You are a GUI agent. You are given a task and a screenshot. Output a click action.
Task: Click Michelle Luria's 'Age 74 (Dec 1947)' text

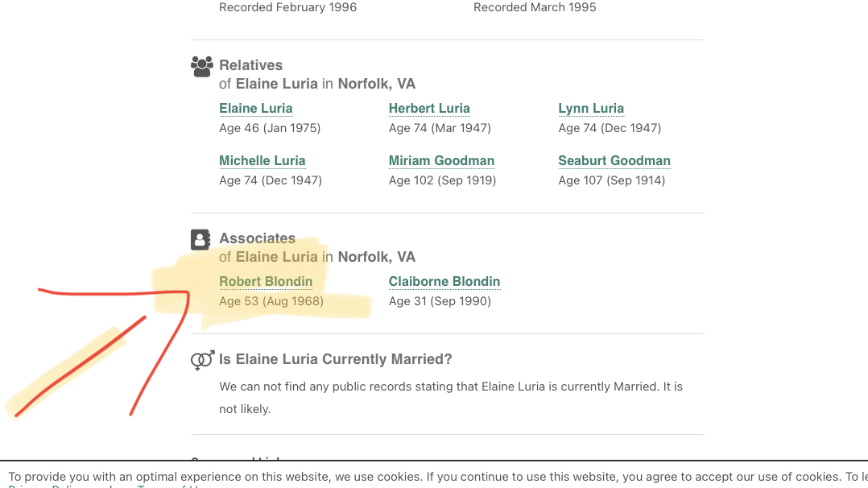tap(271, 180)
